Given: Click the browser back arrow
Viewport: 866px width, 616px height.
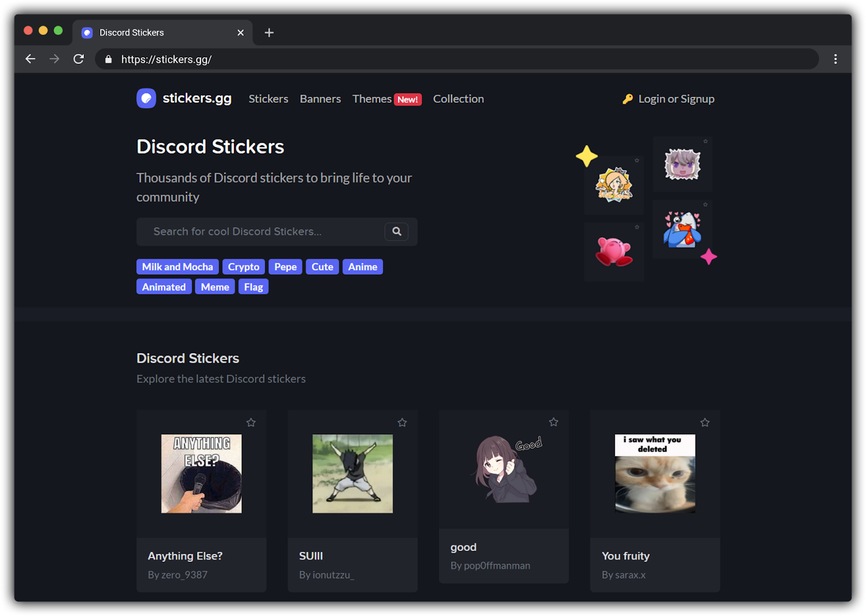Looking at the screenshot, I should pos(30,59).
